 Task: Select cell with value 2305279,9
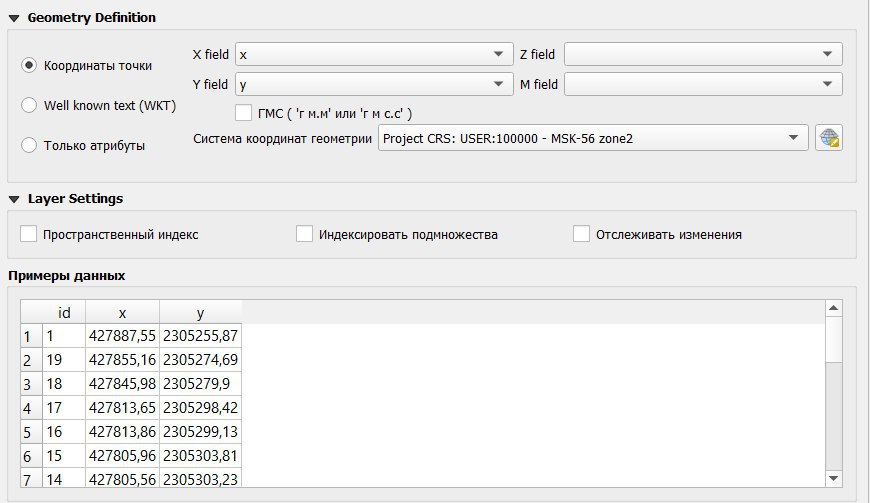tap(200, 384)
